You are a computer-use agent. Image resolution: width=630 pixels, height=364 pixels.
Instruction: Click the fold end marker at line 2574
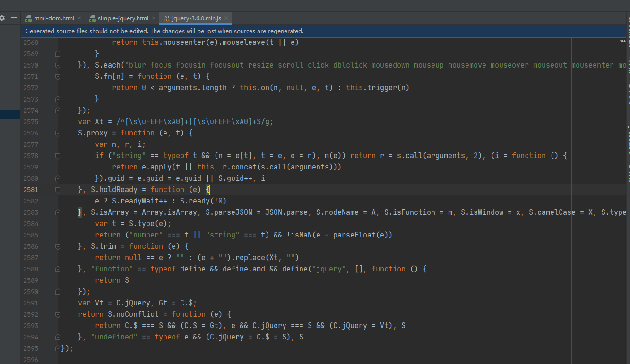point(58,110)
